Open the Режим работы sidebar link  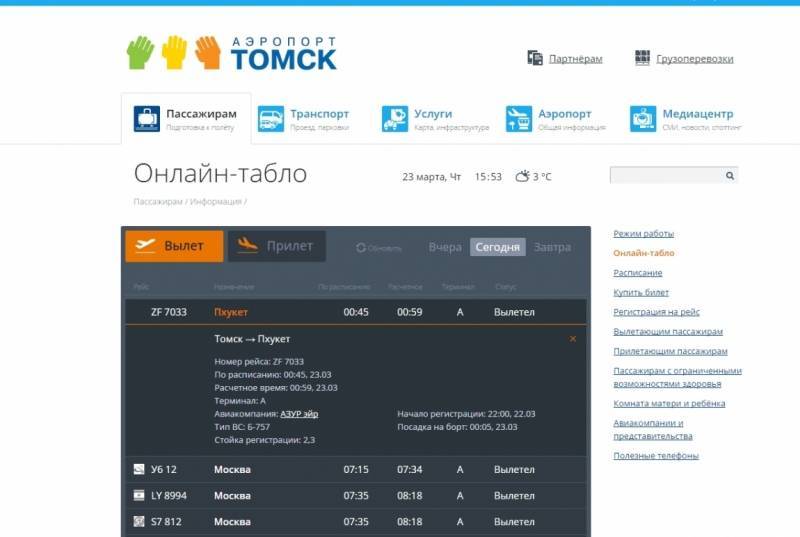[x=643, y=234]
